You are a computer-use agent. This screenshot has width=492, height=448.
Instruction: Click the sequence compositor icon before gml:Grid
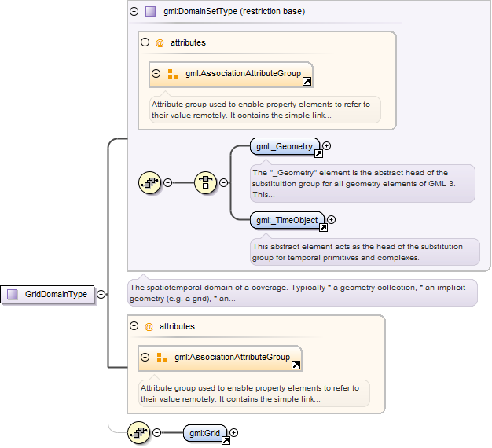(138, 433)
